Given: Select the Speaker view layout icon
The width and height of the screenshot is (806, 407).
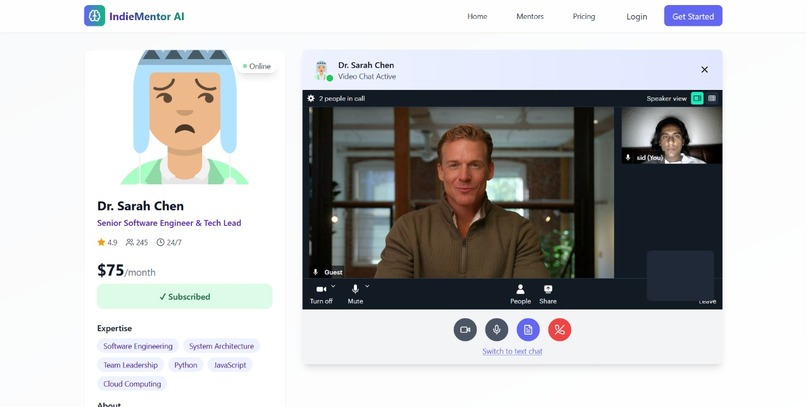Looking at the screenshot, I should tap(697, 98).
